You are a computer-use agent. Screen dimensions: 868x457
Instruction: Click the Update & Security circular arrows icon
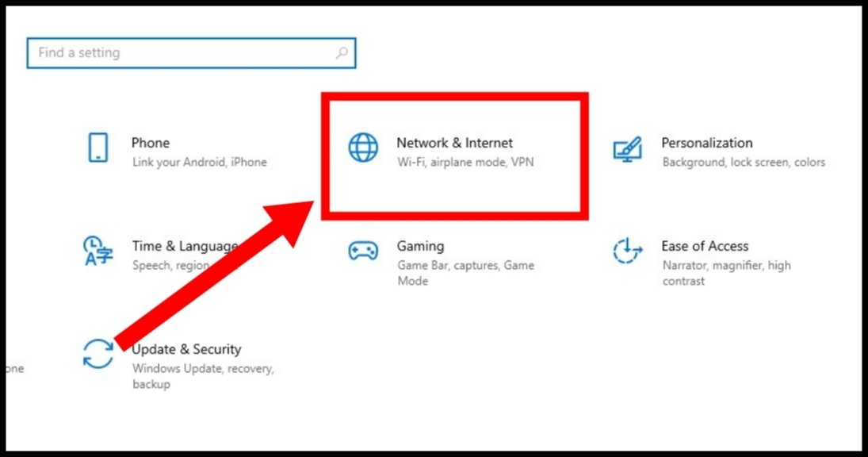tap(98, 354)
